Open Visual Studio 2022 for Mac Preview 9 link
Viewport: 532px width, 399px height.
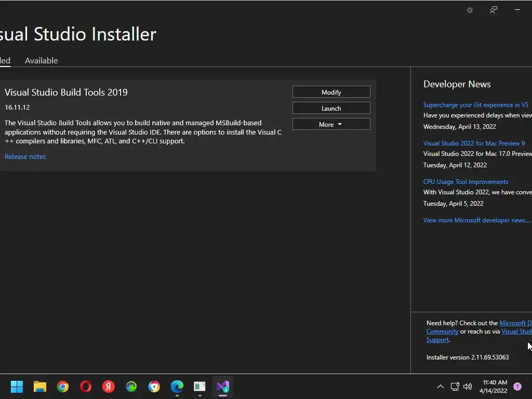(x=474, y=143)
